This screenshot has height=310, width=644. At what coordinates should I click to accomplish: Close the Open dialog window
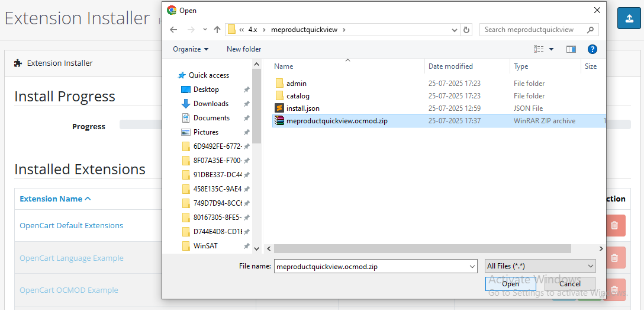click(x=597, y=10)
